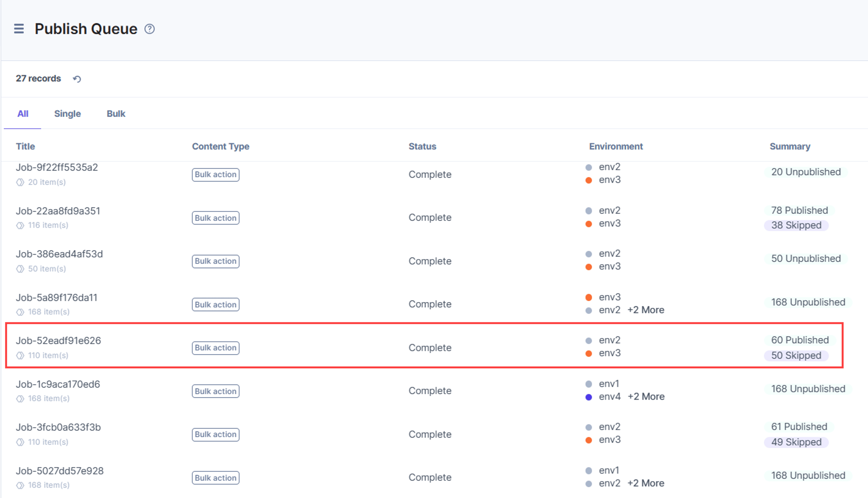Screen dimensions: 868x498
Task: Click Bulk action tag for Job-1c9aca170ed6
Action: click(216, 391)
